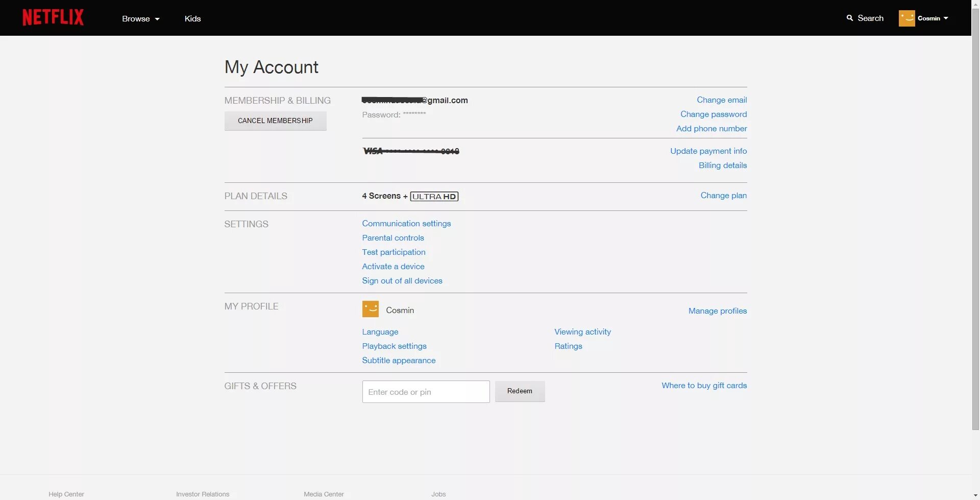
Task: Click the 4 Screens plan text
Action: point(381,196)
